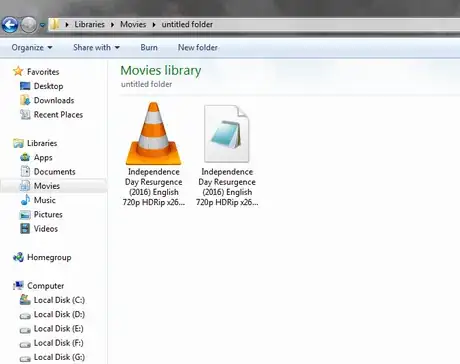Click the Music note icon
Screen dimensions: 460x364
pos(25,200)
